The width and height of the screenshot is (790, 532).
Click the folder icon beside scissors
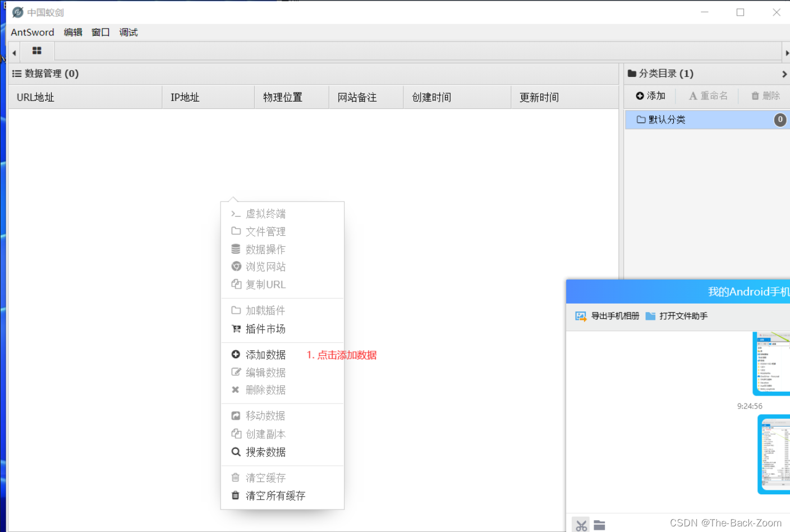tap(599, 525)
